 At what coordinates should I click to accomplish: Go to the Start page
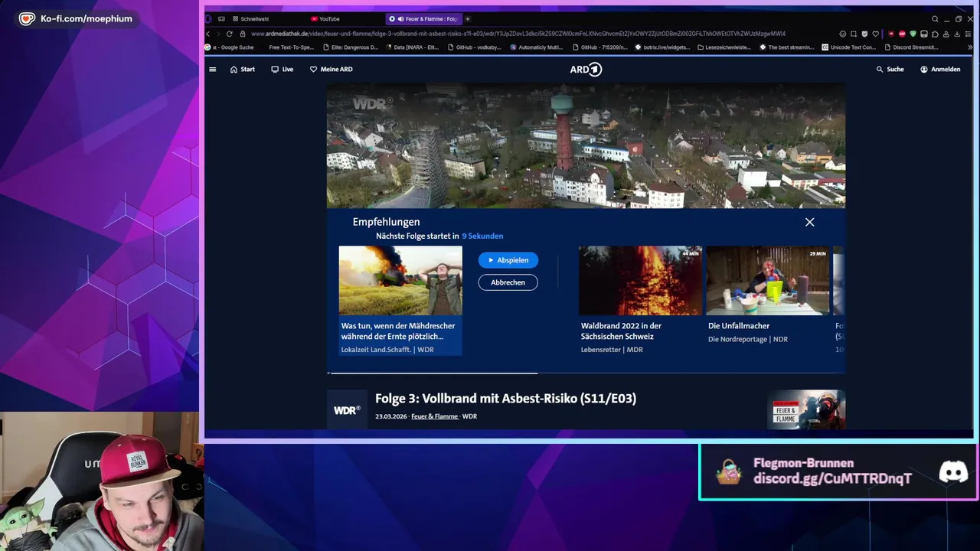(243, 69)
